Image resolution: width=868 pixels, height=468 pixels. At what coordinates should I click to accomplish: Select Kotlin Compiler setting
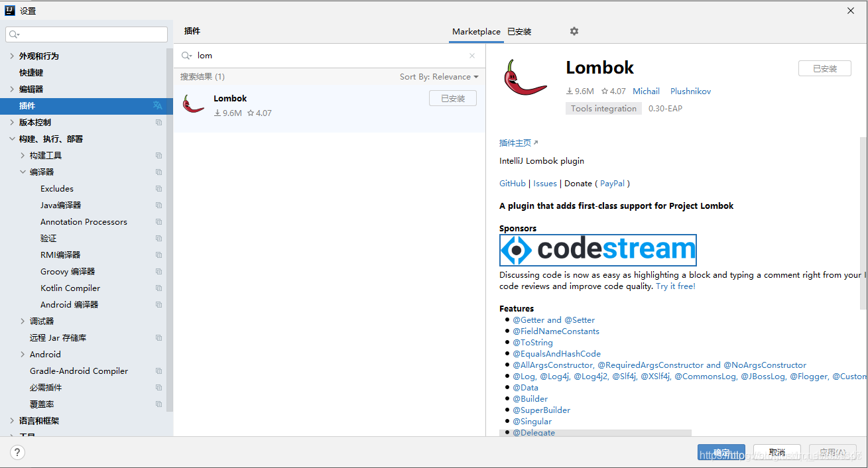coord(70,288)
